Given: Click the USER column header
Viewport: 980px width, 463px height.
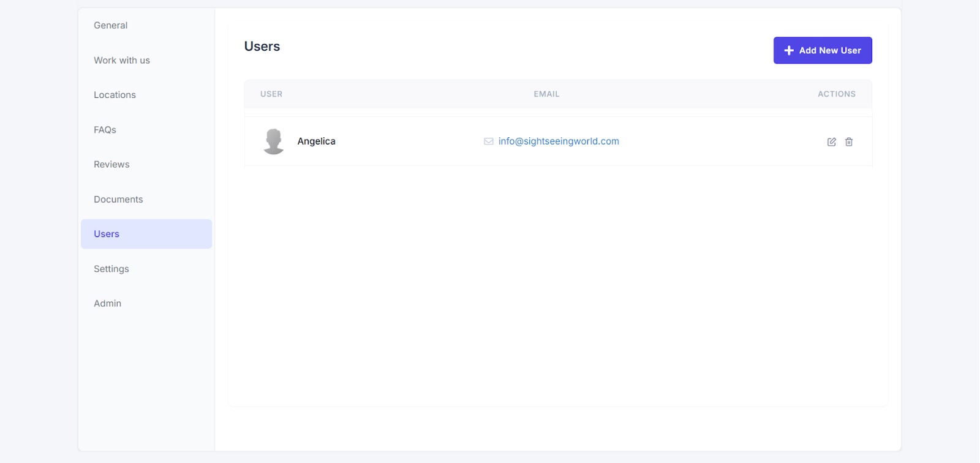Looking at the screenshot, I should pos(271,94).
